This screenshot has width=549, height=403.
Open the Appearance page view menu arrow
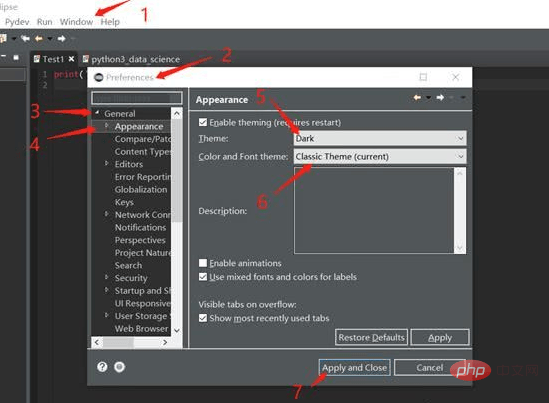(463, 98)
